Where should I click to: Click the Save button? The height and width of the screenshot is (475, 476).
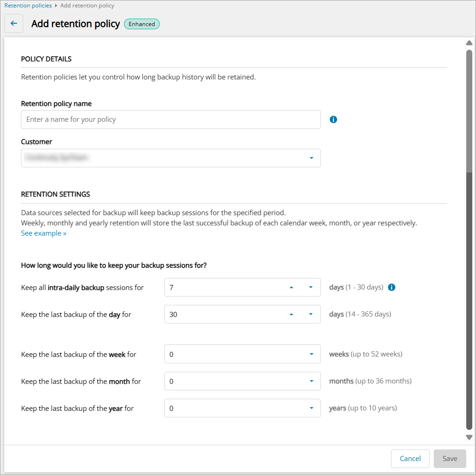tap(450, 459)
